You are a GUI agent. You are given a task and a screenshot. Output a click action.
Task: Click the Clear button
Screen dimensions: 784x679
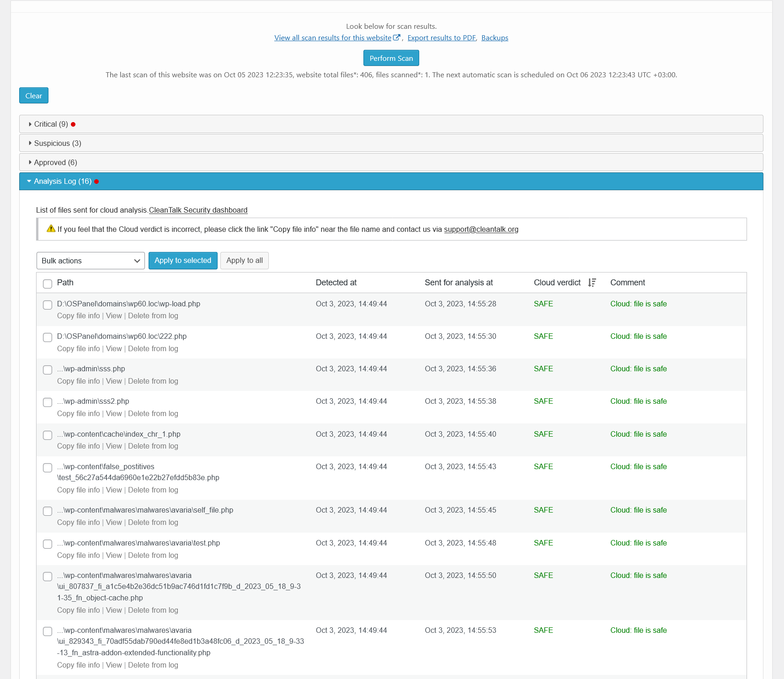click(x=34, y=96)
